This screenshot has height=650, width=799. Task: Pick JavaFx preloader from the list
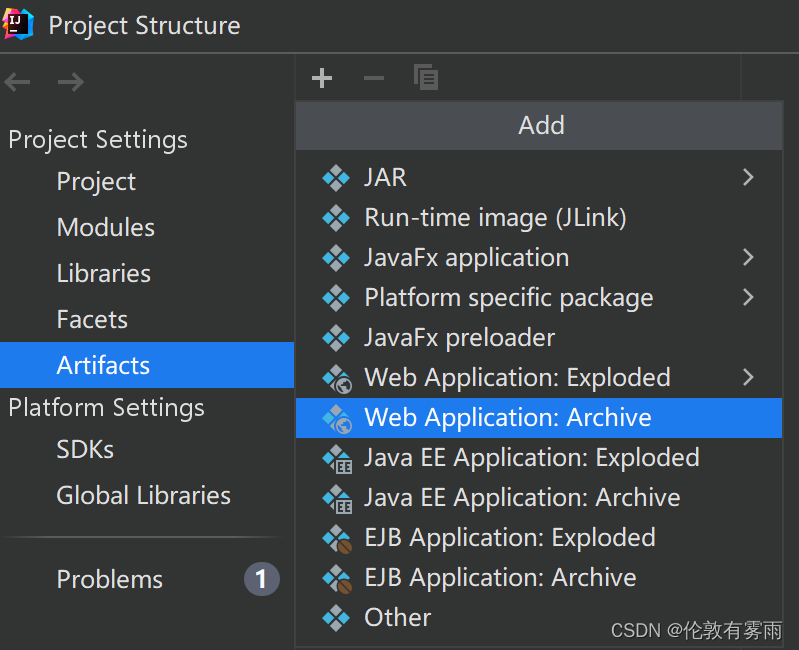(x=539, y=337)
